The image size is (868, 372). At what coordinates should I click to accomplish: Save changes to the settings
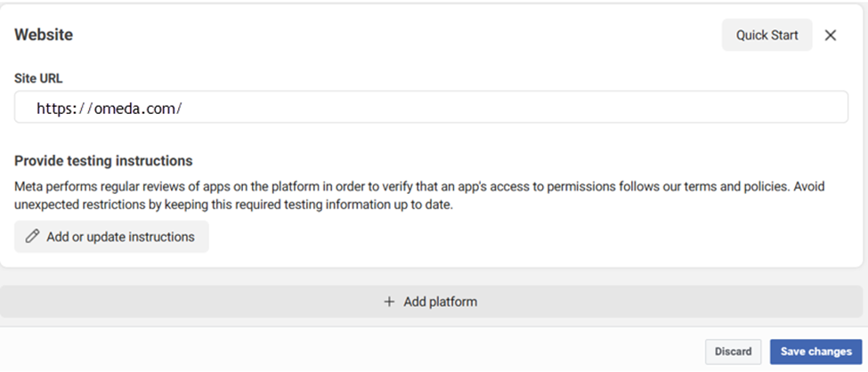pos(816,352)
